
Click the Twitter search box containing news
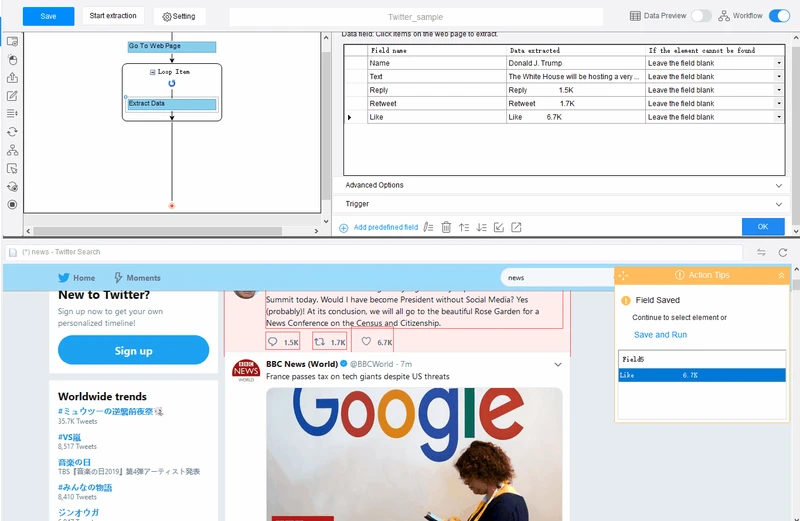557,278
